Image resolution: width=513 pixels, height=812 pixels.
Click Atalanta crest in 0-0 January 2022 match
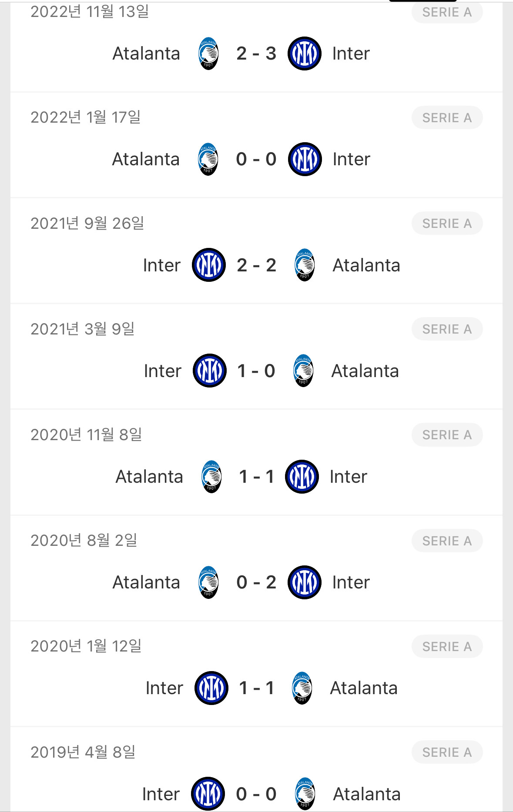pyautogui.click(x=208, y=159)
